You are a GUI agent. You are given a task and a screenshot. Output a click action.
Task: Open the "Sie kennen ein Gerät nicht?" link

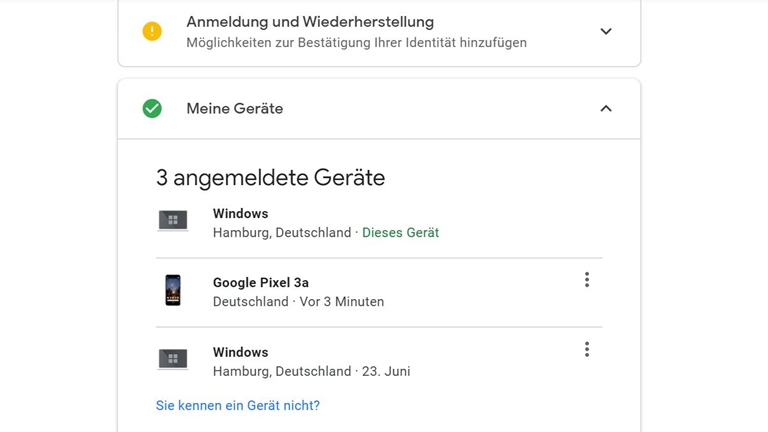click(238, 405)
